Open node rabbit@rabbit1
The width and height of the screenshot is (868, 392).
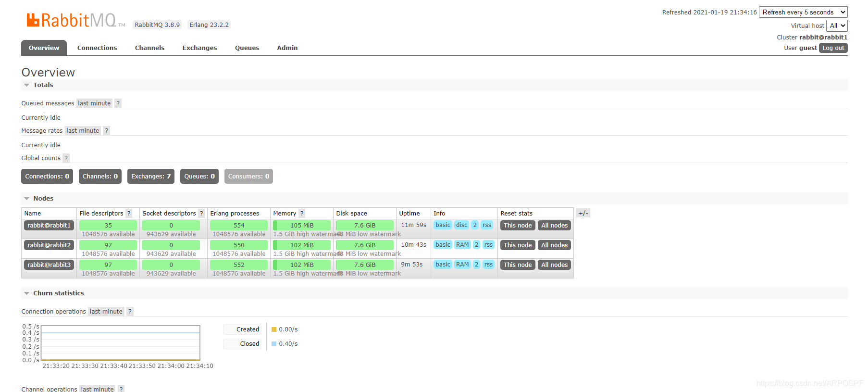click(49, 225)
